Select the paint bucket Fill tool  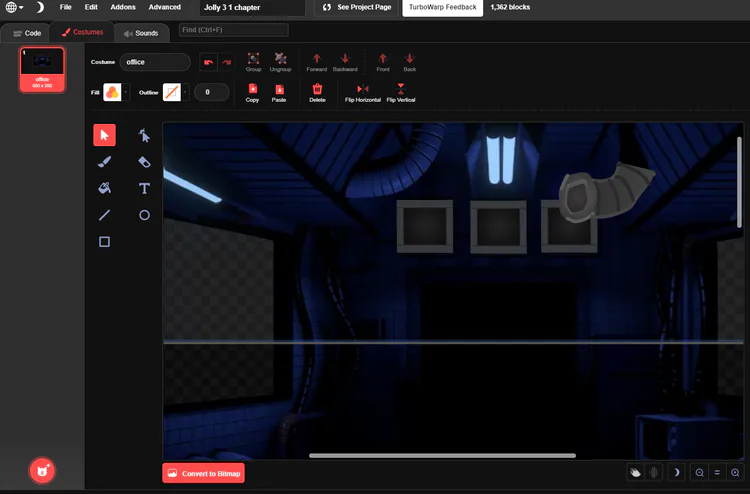coord(104,188)
